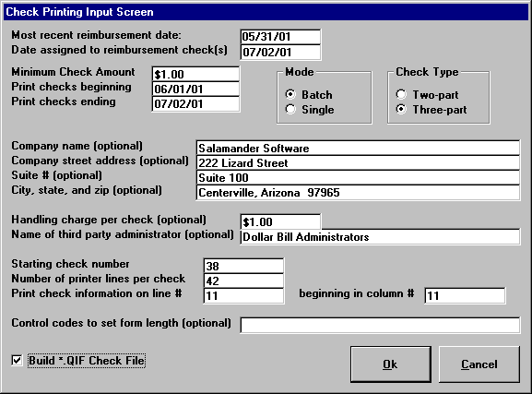The height and width of the screenshot is (394, 532).
Task: Click the Suite # field
Action: (358, 178)
